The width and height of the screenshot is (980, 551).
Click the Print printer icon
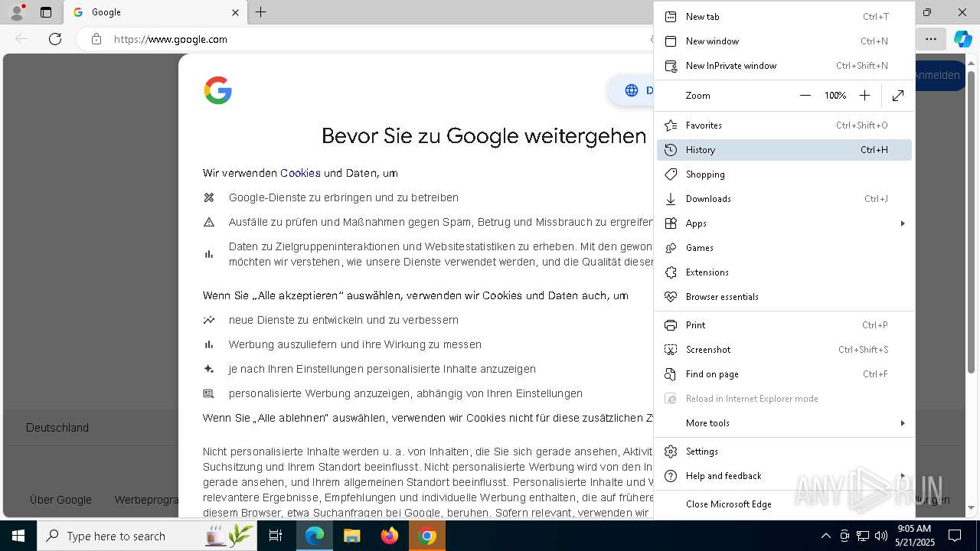[671, 325]
